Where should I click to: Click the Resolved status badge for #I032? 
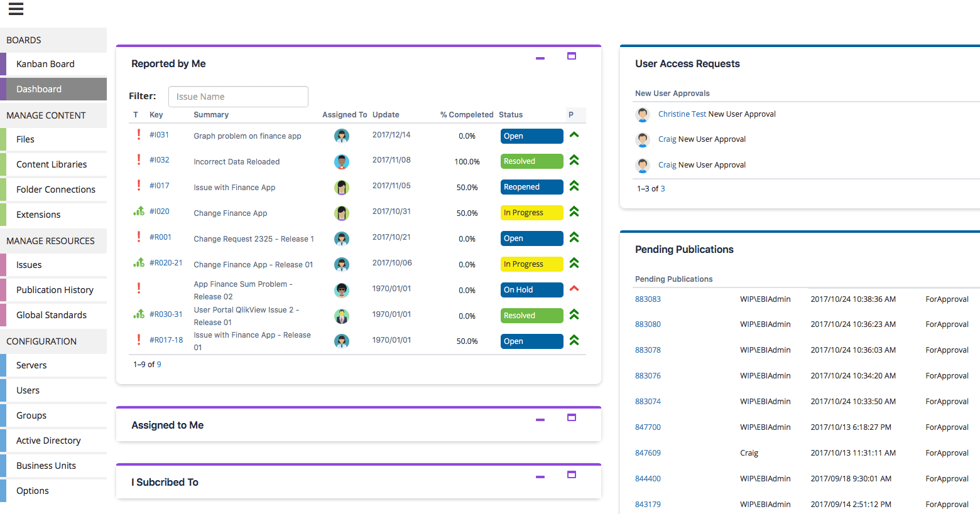[x=531, y=161]
